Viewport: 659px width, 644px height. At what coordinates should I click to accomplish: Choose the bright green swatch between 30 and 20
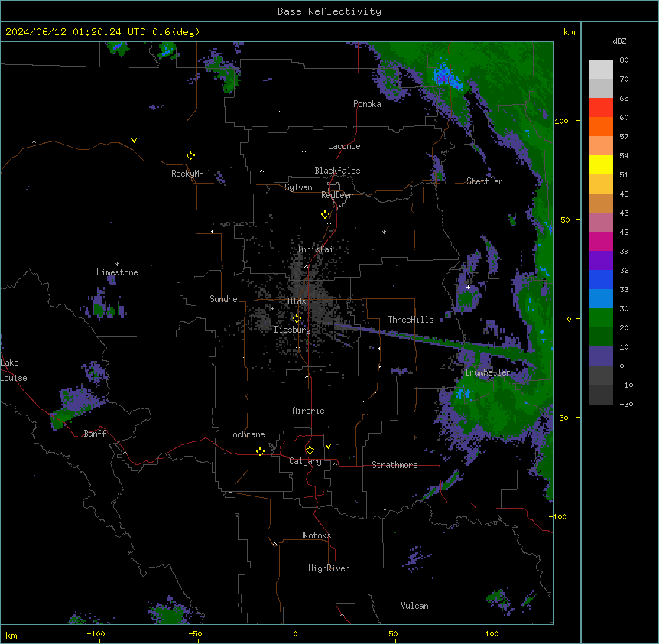[601, 318]
